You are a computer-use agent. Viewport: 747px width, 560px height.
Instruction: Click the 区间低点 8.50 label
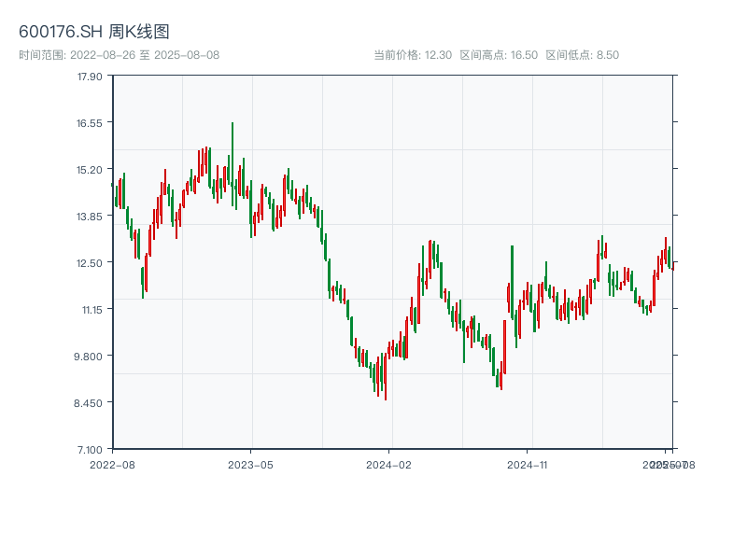[583, 55]
